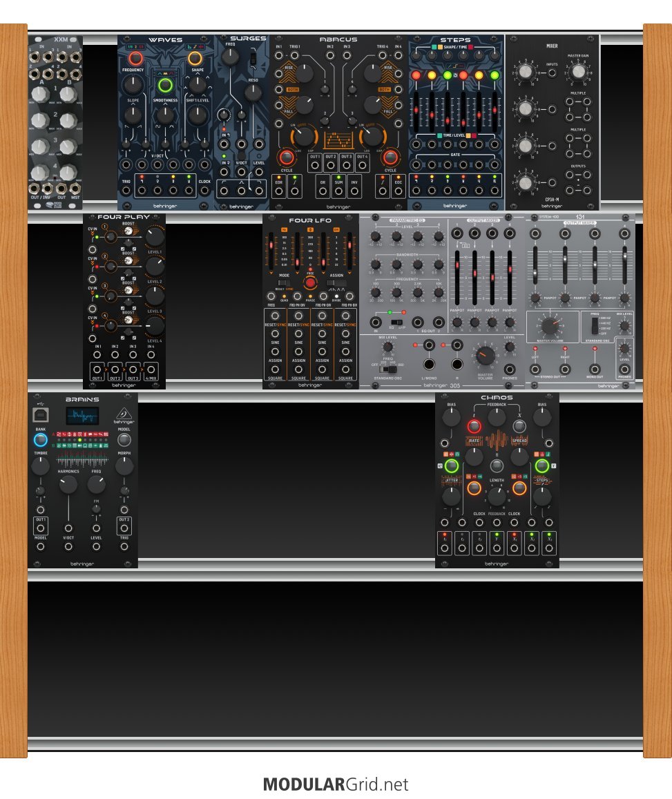This screenshot has width=672, height=799.
Task: Push the red RATE button on Chaos
Action: coord(474,426)
